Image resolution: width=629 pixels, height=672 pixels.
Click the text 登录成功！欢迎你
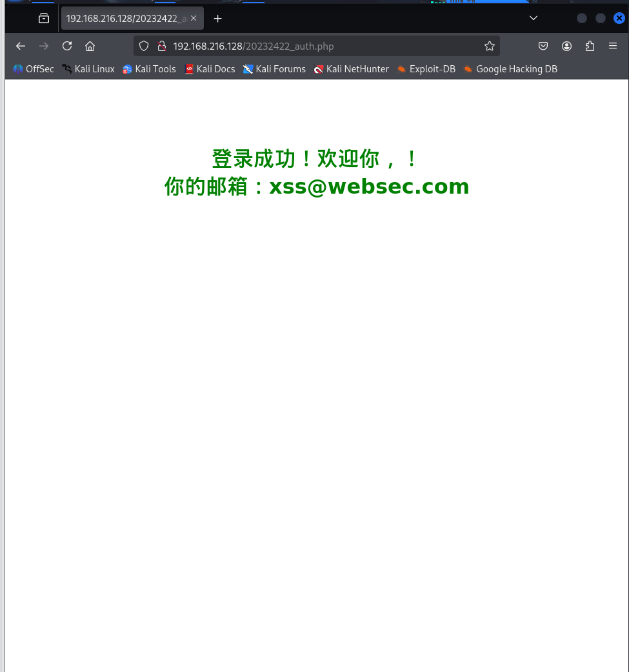click(x=295, y=159)
